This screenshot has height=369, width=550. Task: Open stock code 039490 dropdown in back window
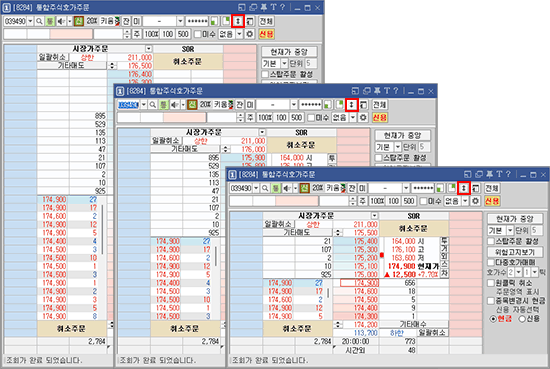[x=30, y=21]
